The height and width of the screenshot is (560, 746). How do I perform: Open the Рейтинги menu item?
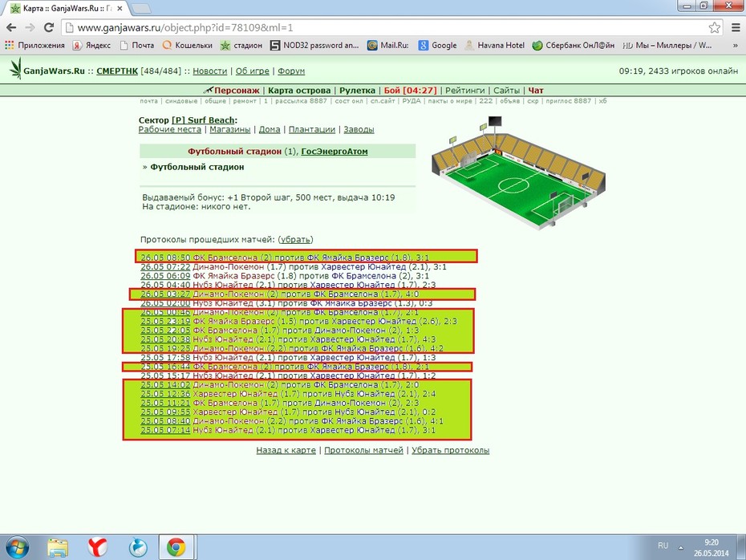(464, 91)
